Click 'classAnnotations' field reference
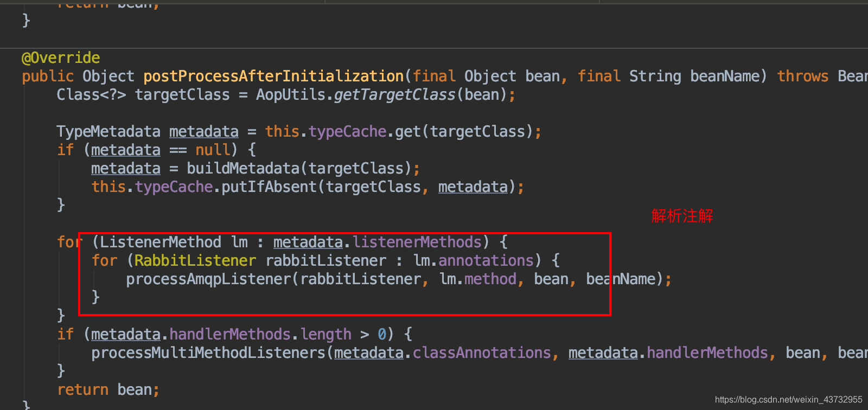The image size is (868, 410). point(482,353)
